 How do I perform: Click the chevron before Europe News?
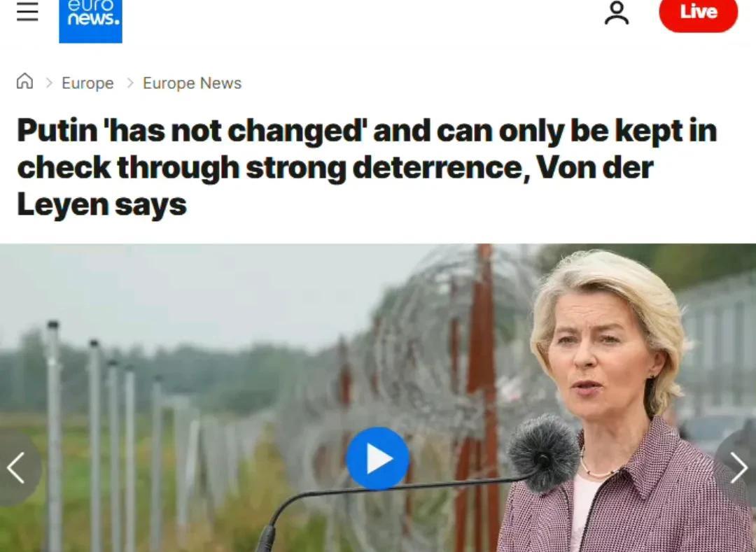pyautogui.click(x=129, y=83)
